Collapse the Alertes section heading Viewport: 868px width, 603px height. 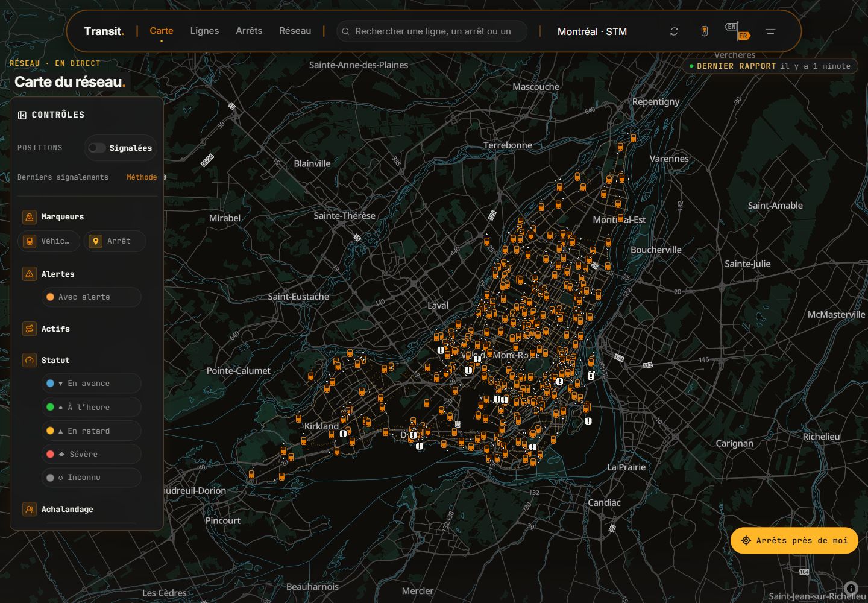(58, 274)
